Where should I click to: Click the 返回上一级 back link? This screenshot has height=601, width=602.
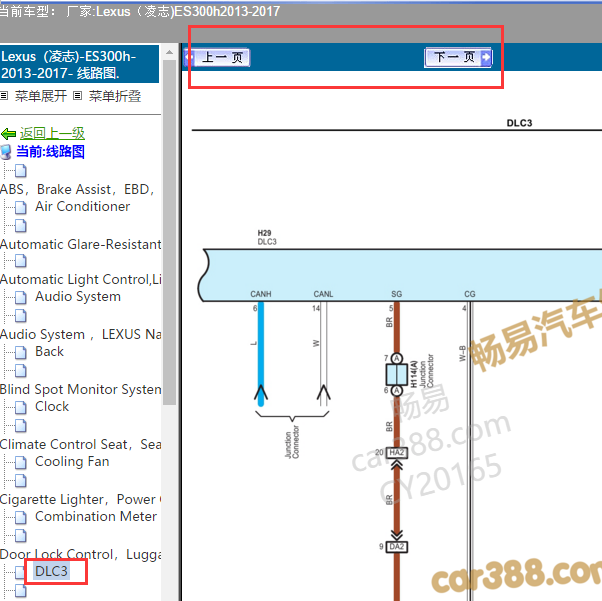tap(52, 133)
